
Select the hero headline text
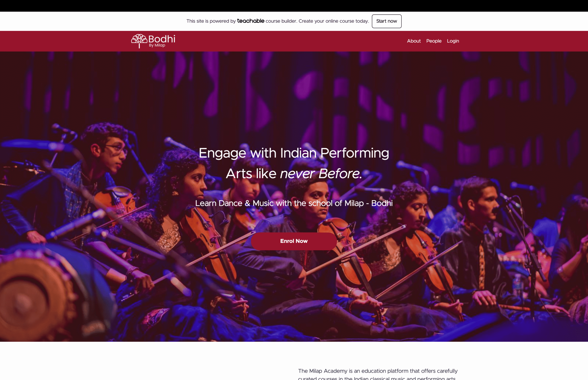(x=294, y=163)
